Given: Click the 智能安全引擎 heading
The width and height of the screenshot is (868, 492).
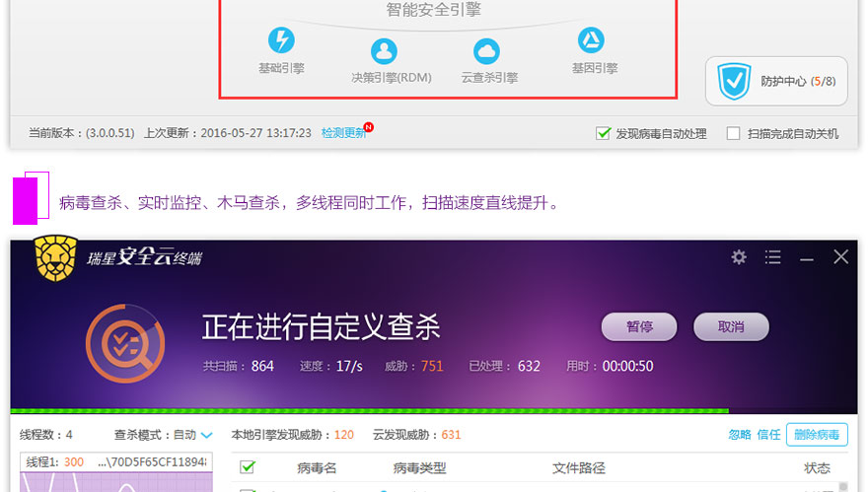Looking at the screenshot, I should (x=433, y=10).
